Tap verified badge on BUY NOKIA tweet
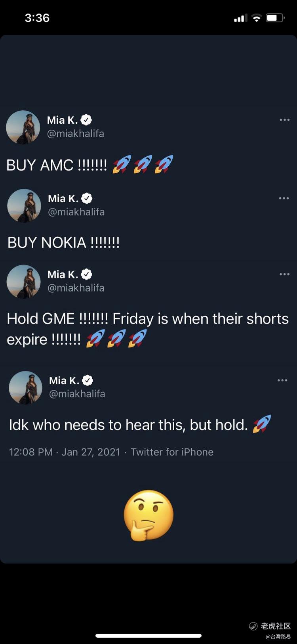Screen dimensions: 297x644 (87, 198)
